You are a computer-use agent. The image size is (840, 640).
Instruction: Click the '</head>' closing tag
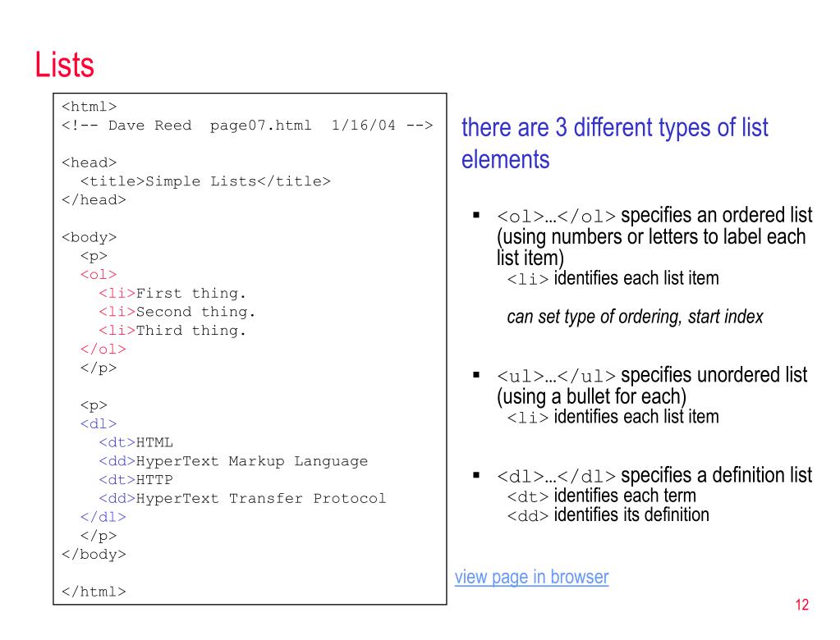coord(94,199)
